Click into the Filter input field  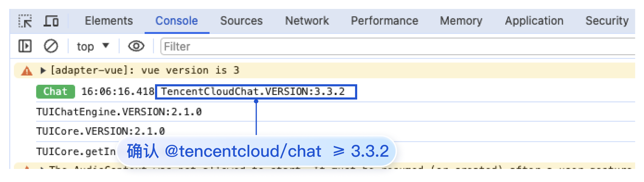398,46
